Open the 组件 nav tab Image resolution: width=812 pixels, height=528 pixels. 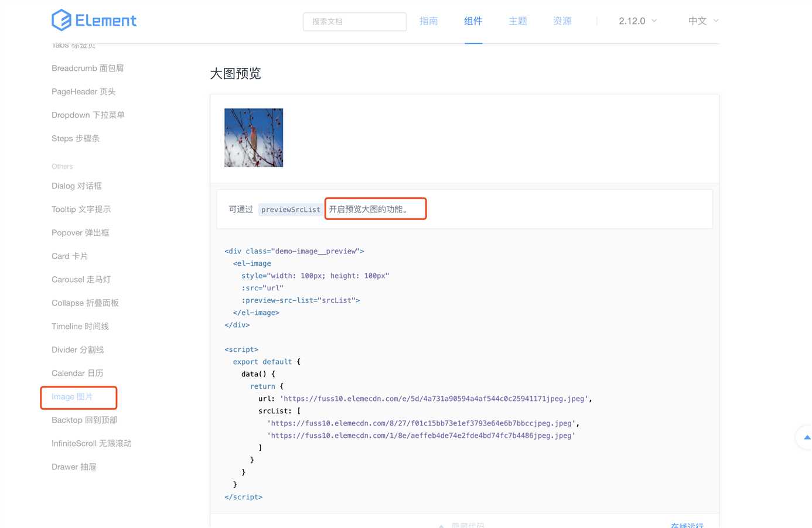pos(473,21)
